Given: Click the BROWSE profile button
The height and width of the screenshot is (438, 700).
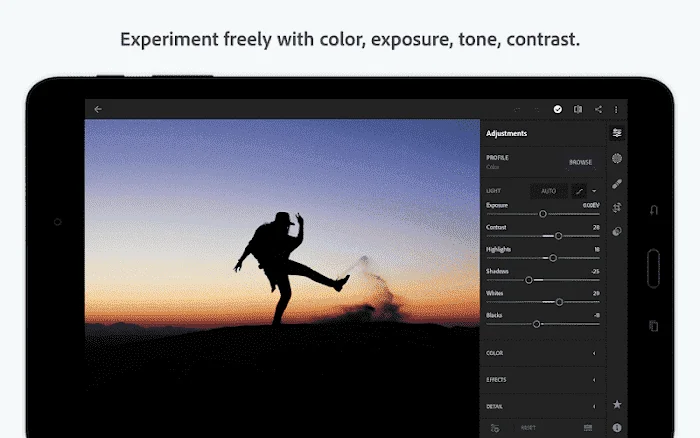Looking at the screenshot, I should pyautogui.click(x=580, y=163).
